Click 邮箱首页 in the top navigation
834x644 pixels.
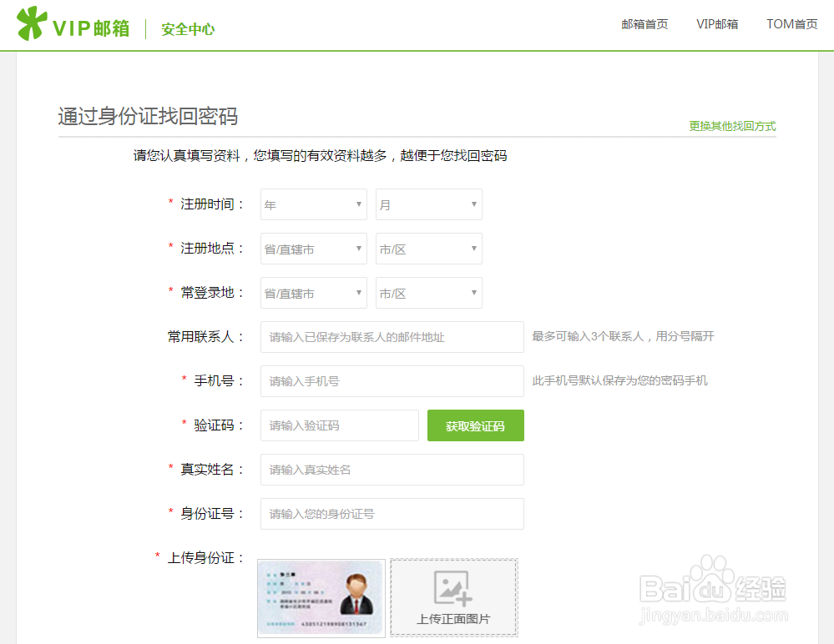coord(644,25)
